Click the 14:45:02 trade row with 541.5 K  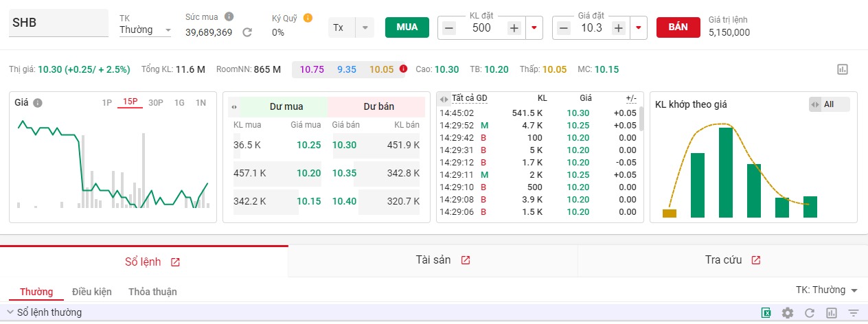538,113
